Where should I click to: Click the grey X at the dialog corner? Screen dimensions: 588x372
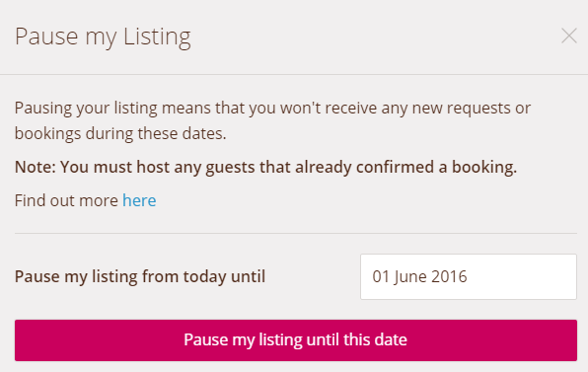(x=569, y=36)
